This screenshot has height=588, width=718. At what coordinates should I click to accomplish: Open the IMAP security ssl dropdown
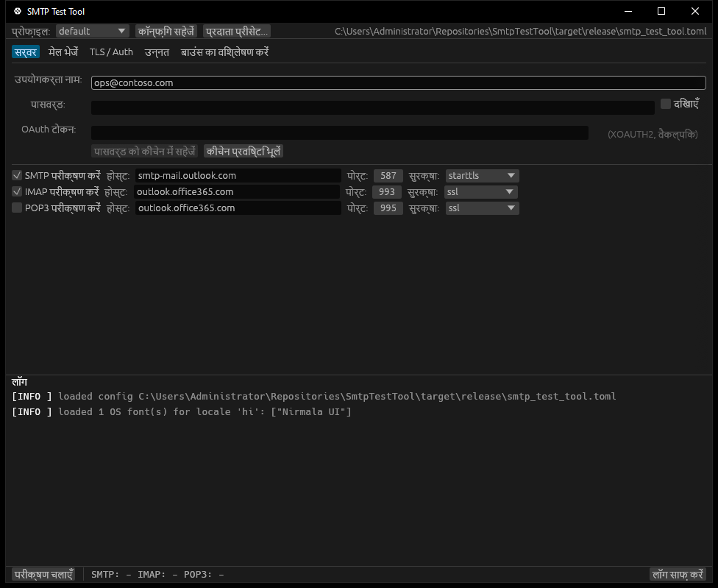pos(481,192)
